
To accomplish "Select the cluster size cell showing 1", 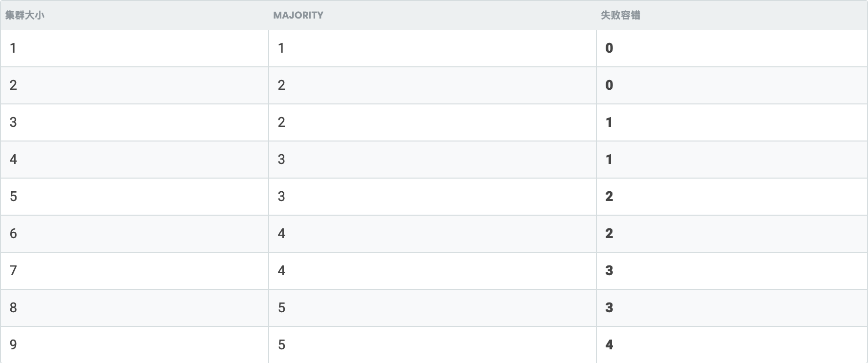I will (x=13, y=48).
